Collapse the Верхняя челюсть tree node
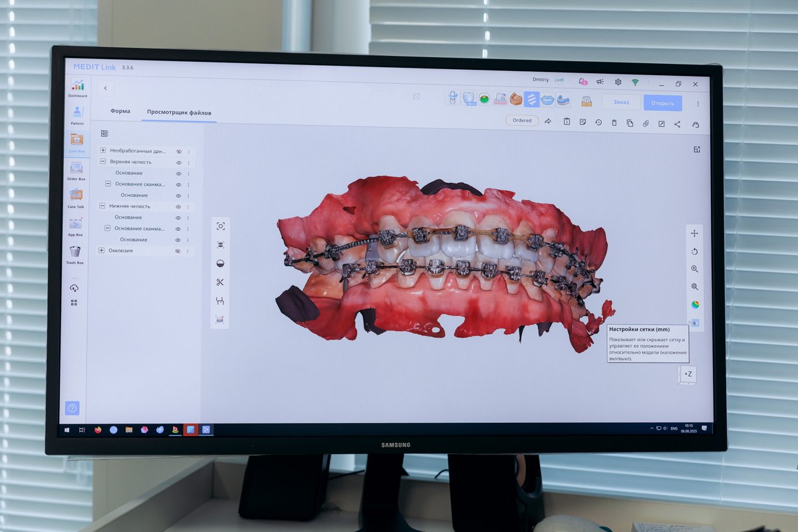 102,162
